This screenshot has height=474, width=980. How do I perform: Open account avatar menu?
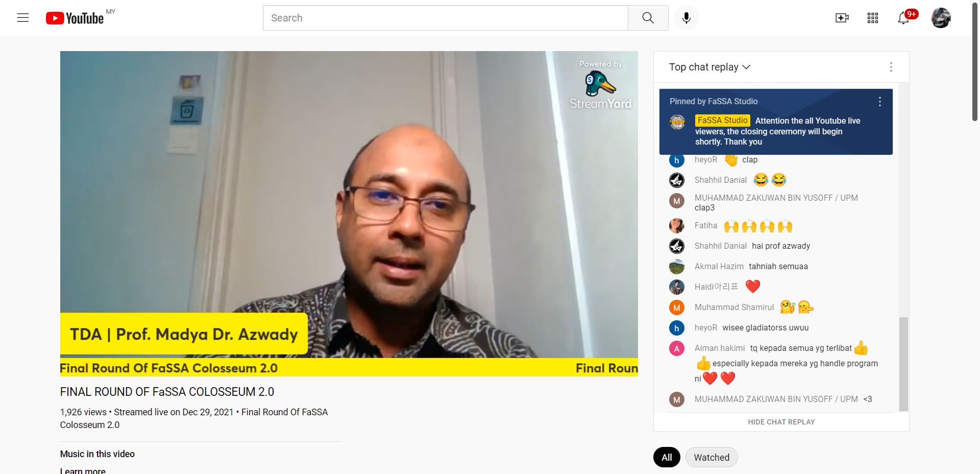tap(941, 18)
